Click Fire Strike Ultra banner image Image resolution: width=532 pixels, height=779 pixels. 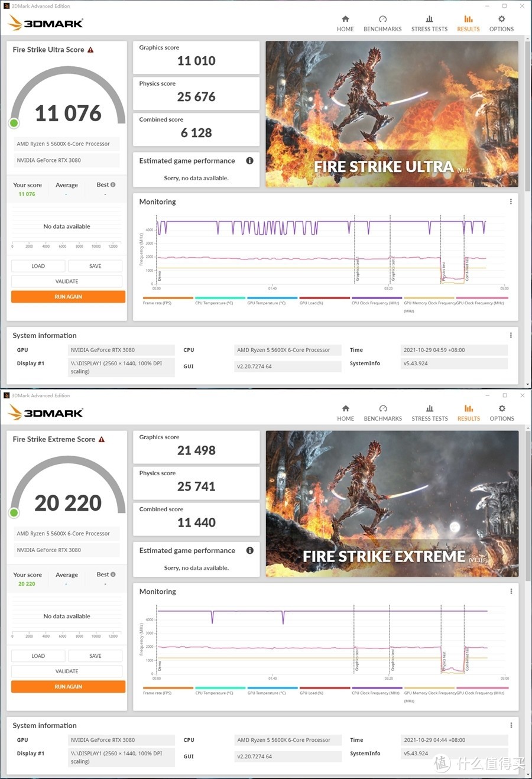pos(392,114)
